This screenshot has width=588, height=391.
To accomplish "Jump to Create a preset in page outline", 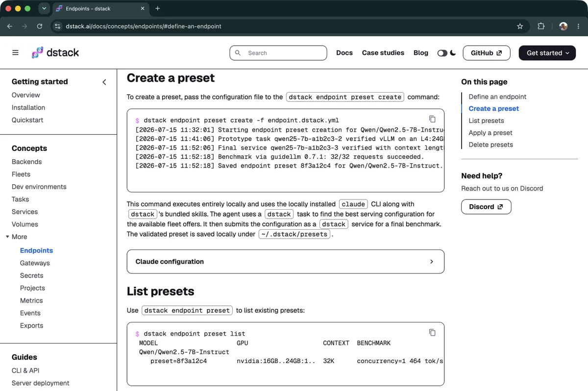I will click(x=494, y=109).
